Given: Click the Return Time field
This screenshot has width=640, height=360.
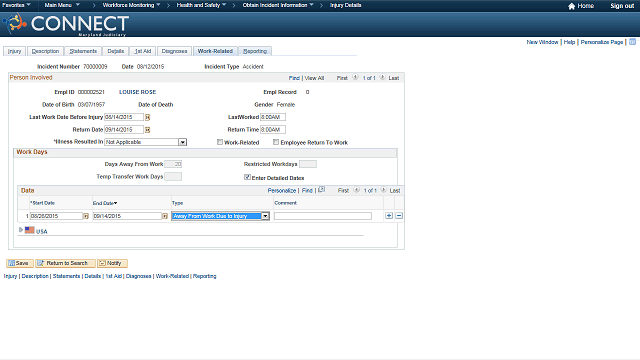Looking at the screenshot, I should [273, 129].
